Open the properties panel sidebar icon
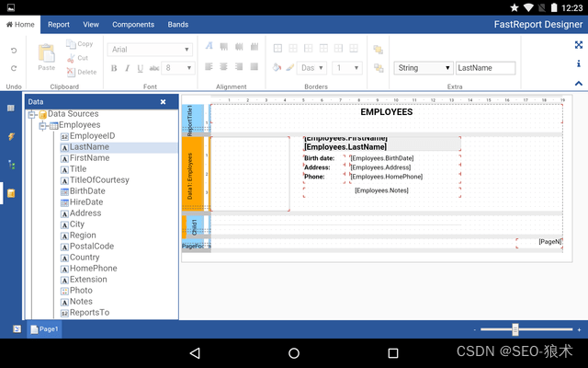 click(11, 109)
